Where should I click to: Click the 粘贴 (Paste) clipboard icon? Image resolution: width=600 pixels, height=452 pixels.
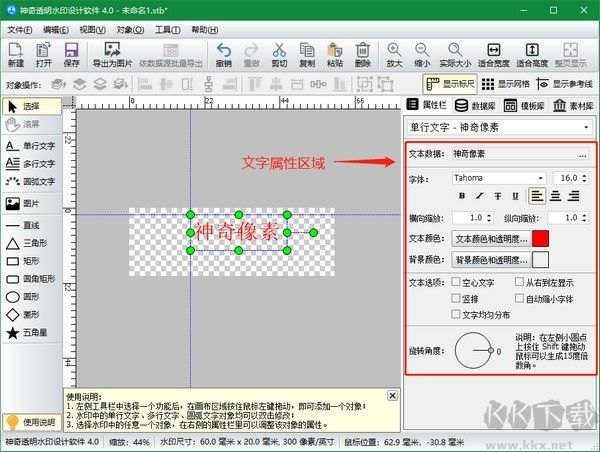coord(335,55)
